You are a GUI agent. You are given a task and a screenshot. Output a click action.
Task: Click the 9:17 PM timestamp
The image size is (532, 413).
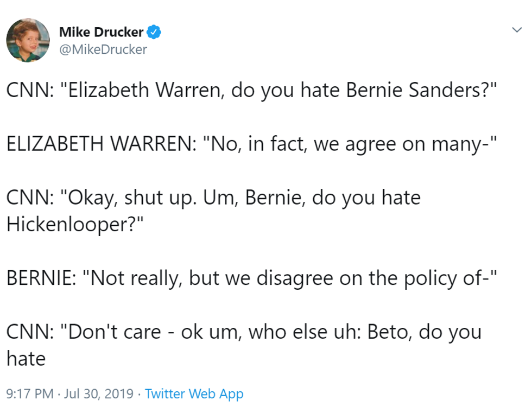tap(29, 393)
